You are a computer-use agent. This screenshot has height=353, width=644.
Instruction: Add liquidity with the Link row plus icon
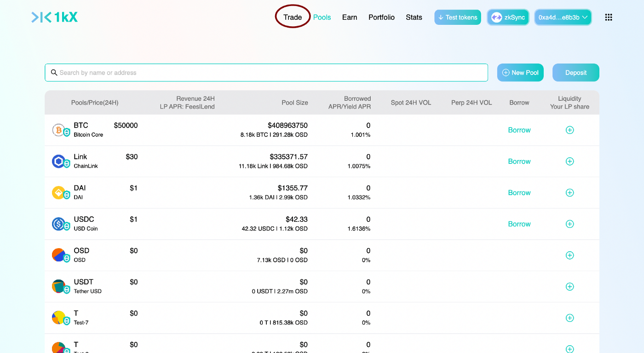(x=569, y=162)
